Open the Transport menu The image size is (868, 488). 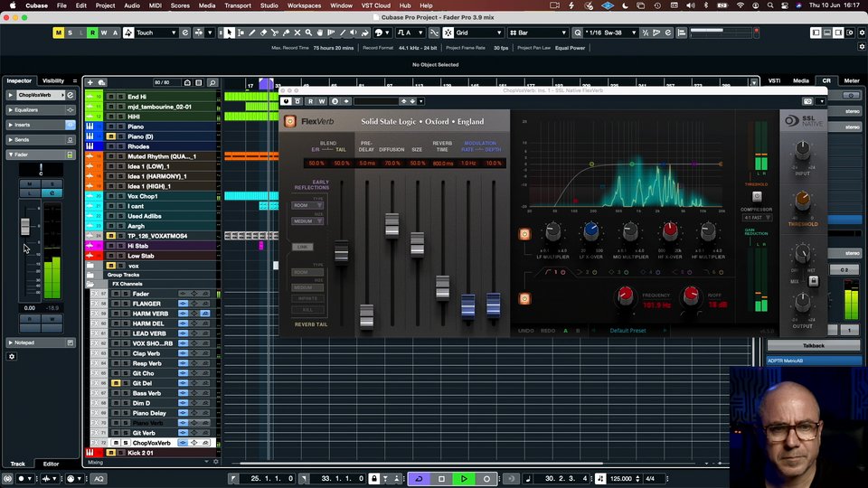238,5
